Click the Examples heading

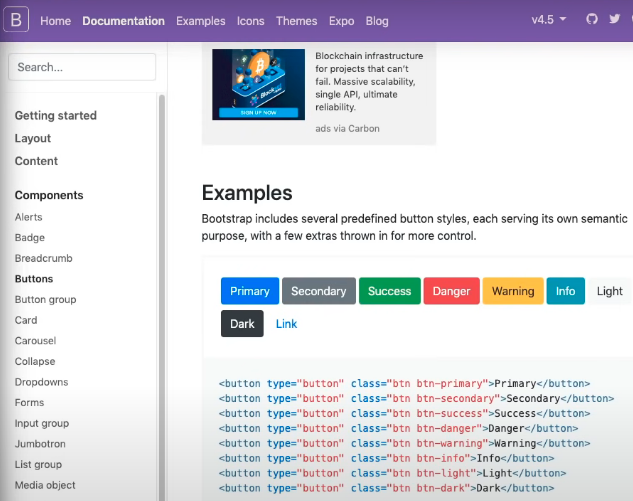pos(247,193)
